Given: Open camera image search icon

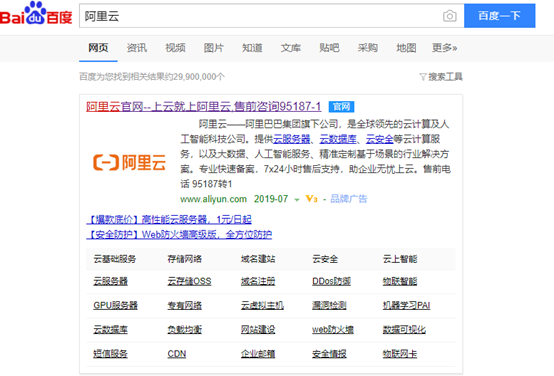Looking at the screenshot, I should click(449, 16).
